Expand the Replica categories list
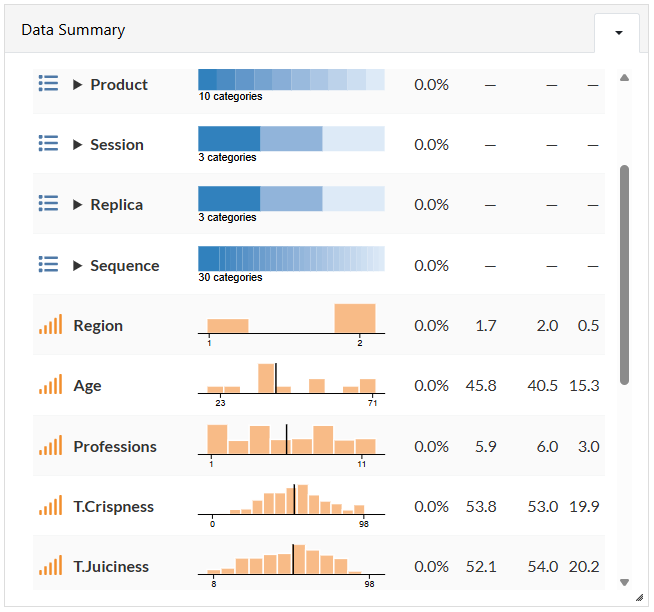Screen dimensions: 654x612 [x=77, y=205]
